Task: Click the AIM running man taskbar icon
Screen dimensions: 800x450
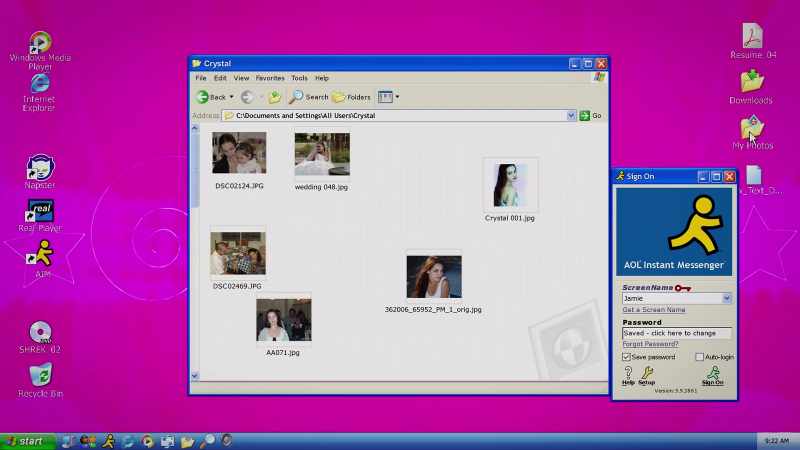Action: pyautogui.click(x=108, y=441)
